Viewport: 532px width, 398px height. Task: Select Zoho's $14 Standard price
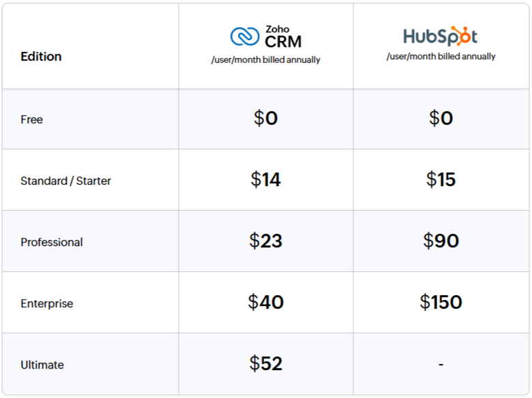coord(266,179)
